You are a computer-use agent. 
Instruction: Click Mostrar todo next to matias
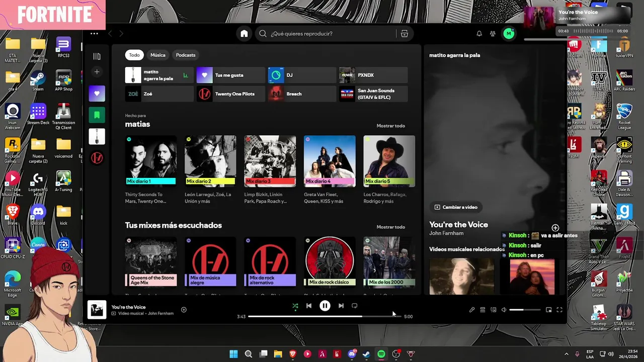click(390, 126)
